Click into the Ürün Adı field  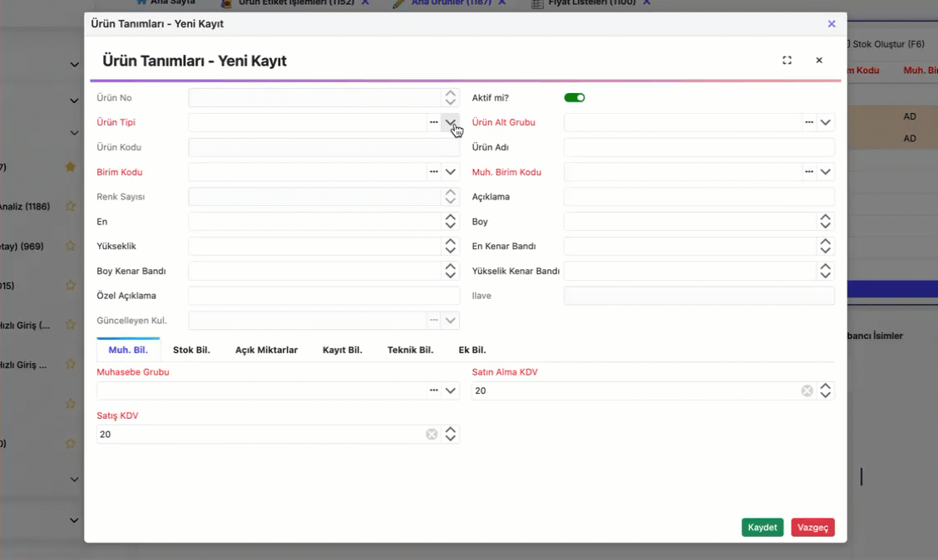(x=699, y=148)
